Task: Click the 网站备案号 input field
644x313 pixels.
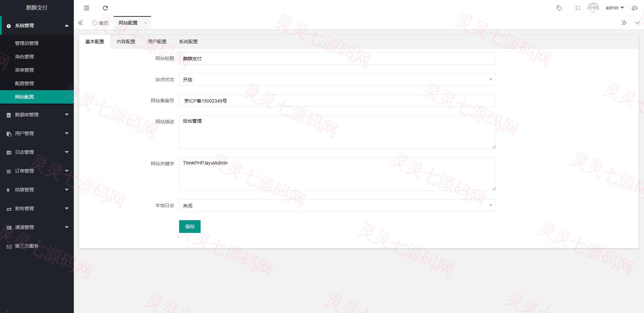Action: [x=337, y=101]
